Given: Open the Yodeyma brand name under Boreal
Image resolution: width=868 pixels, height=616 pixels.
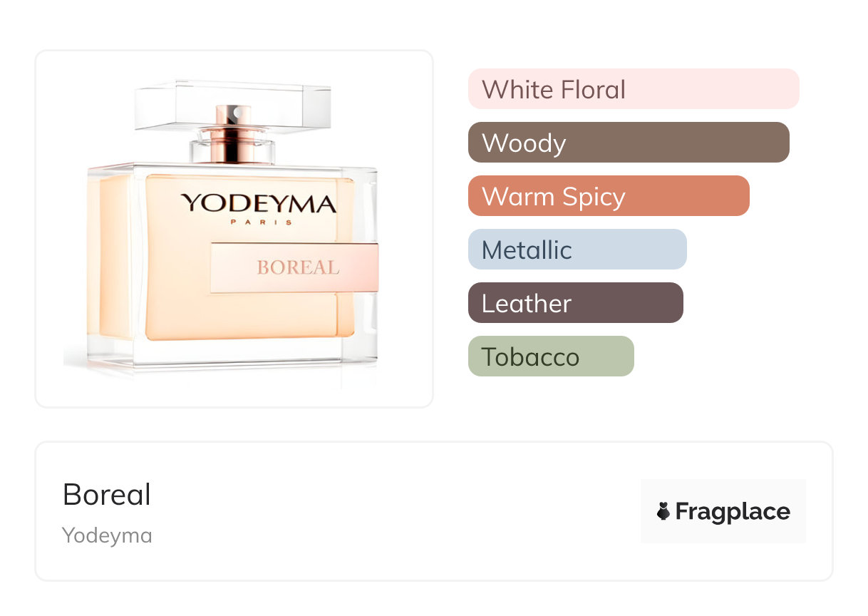Looking at the screenshot, I should (x=107, y=535).
